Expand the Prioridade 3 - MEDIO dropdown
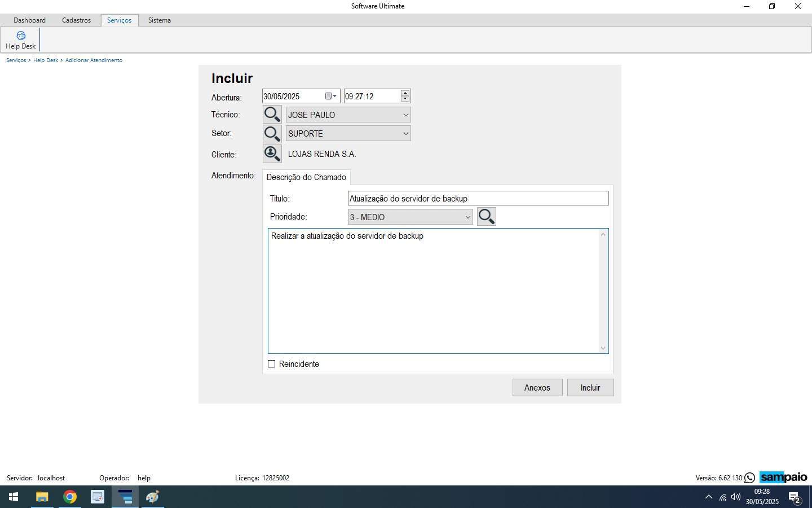Viewport: 812px width, 508px height. coord(467,217)
